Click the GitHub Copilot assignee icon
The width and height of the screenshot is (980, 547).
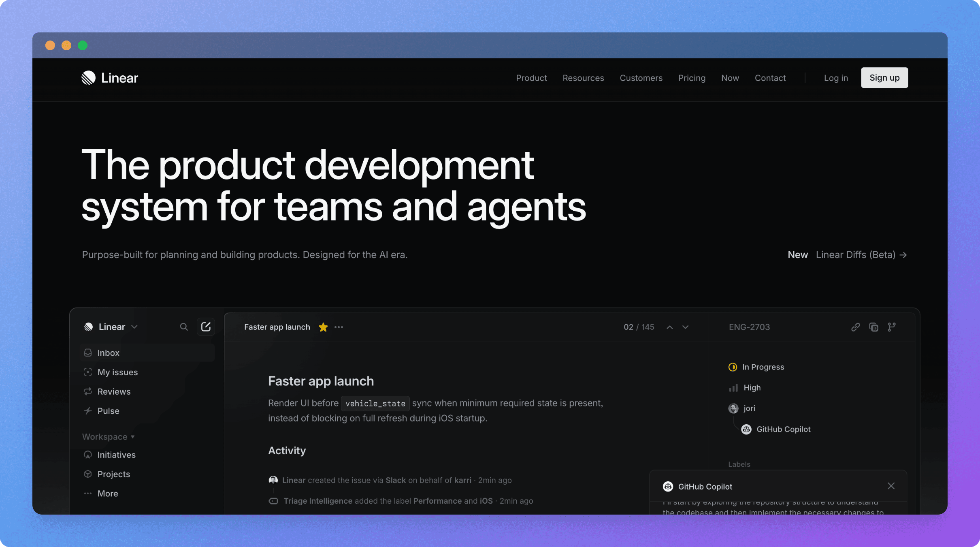747,429
